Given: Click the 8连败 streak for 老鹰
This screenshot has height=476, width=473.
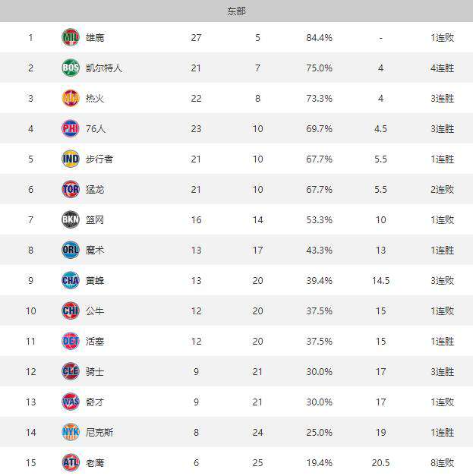Looking at the screenshot, I should click(443, 462).
